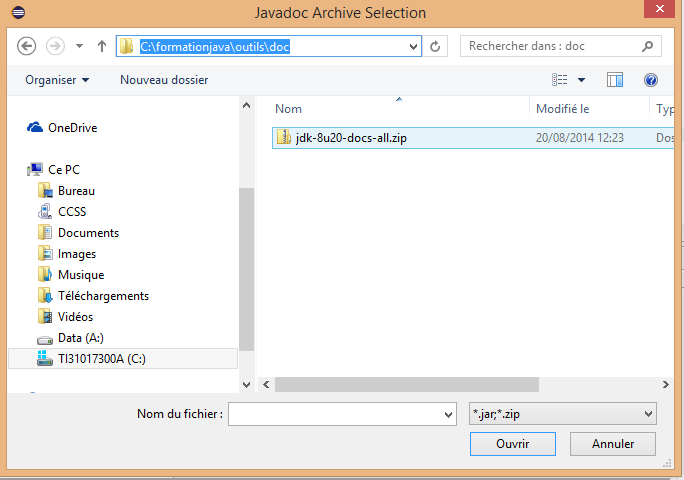Select the Data (A:) drive
This screenshot has width=684, height=480.
point(81,338)
